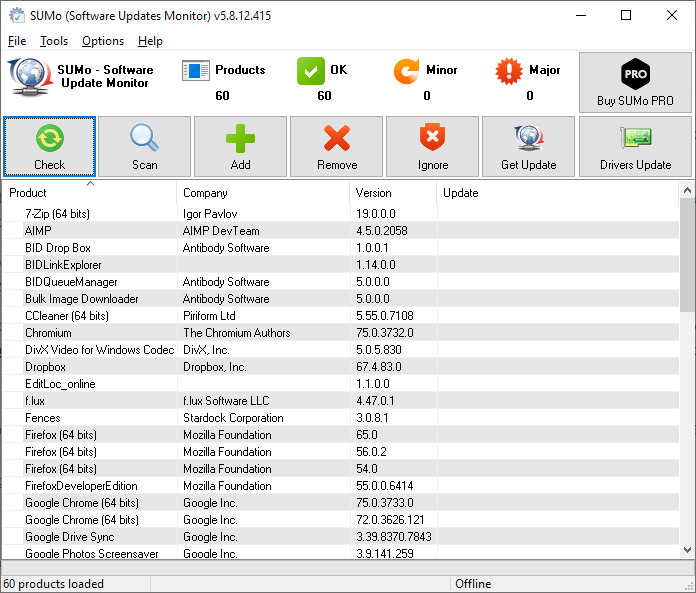Click the Ignore shield button

[432, 146]
